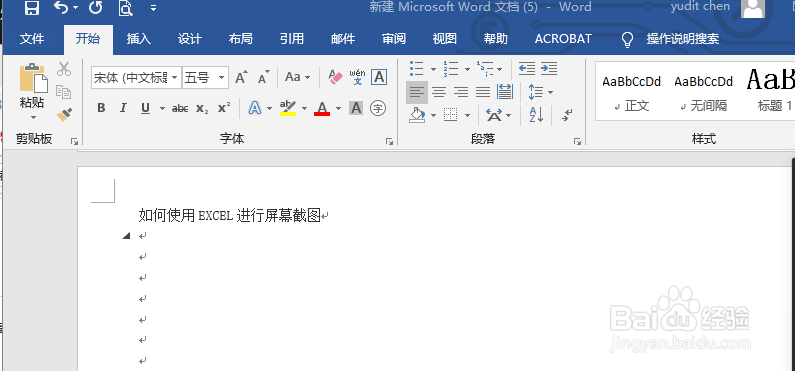
Task: Click the Multilevel list icon
Action: [485, 68]
